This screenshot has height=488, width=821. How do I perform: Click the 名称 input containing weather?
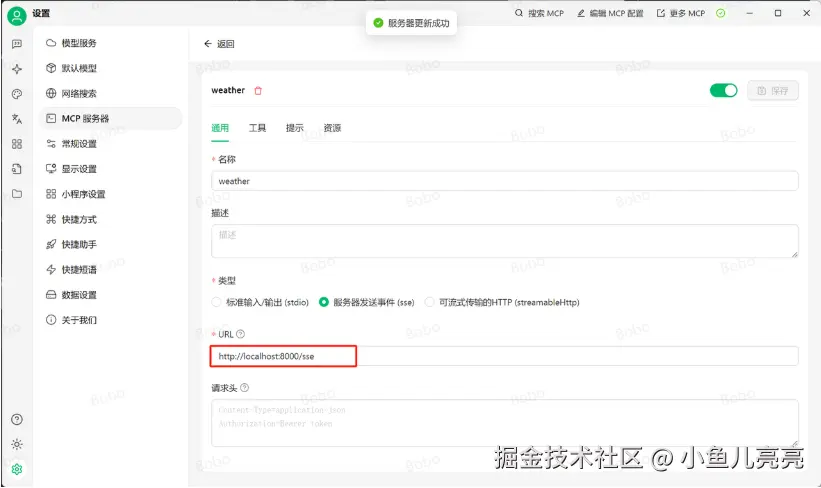[505, 181]
